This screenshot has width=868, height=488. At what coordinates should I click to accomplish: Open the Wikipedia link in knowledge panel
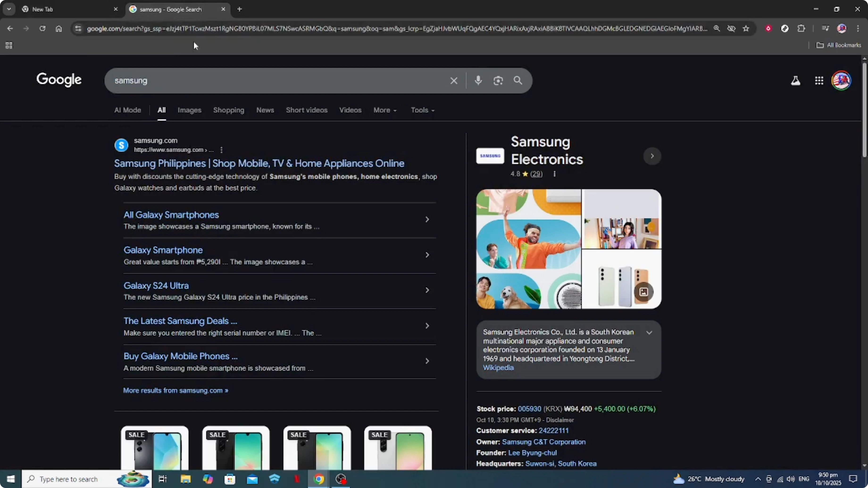[498, 368]
